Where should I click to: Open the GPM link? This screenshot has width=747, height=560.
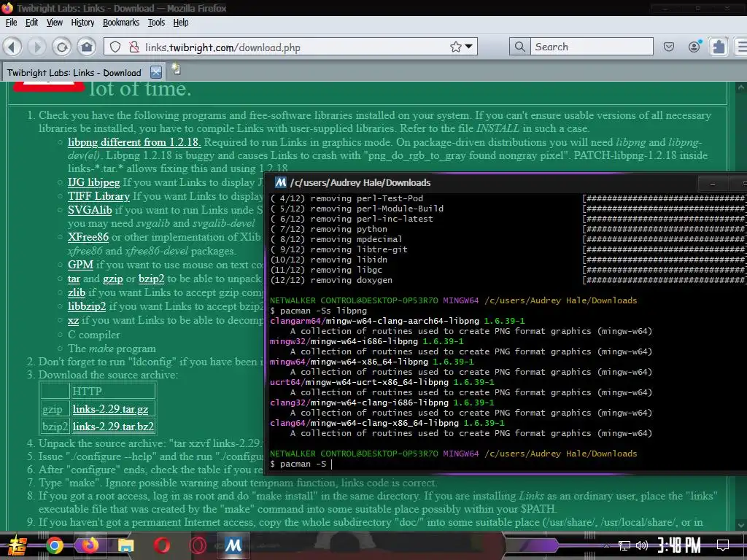80,265
